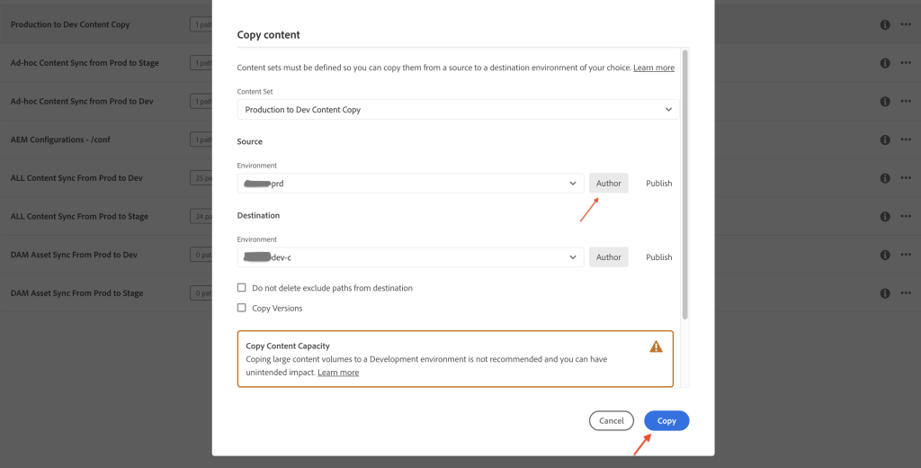Select Publish tier for Source environment
The width and height of the screenshot is (921, 468).
click(x=658, y=183)
